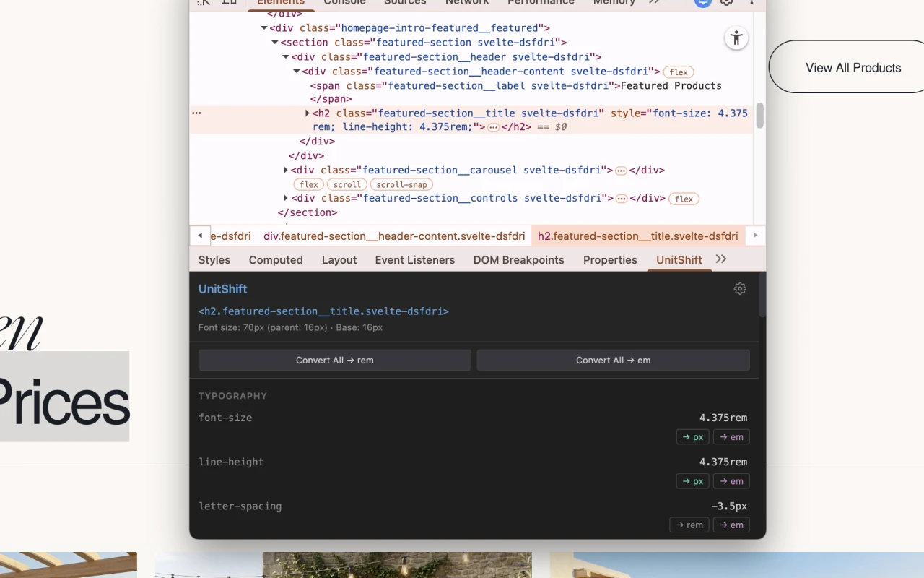
Task: Open the UnitShift panel settings gear
Action: pyautogui.click(x=740, y=288)
